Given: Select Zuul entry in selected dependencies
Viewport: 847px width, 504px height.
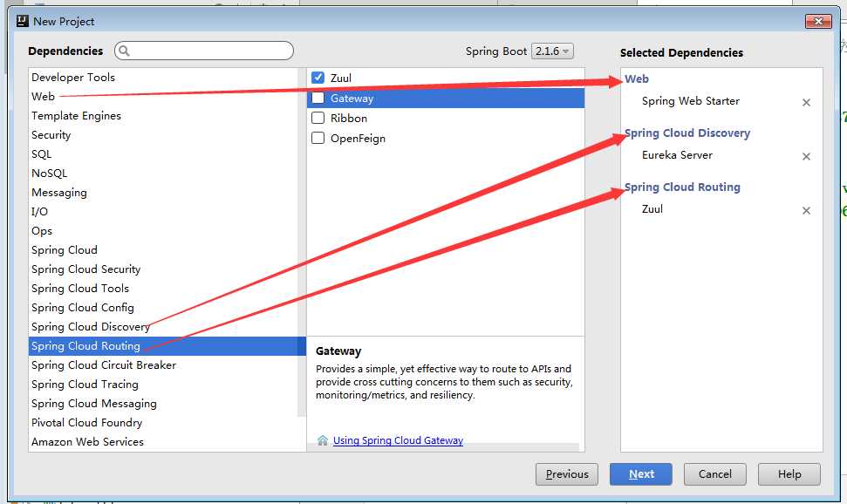Looking at the screenshot, I should (x=652, y=209).
